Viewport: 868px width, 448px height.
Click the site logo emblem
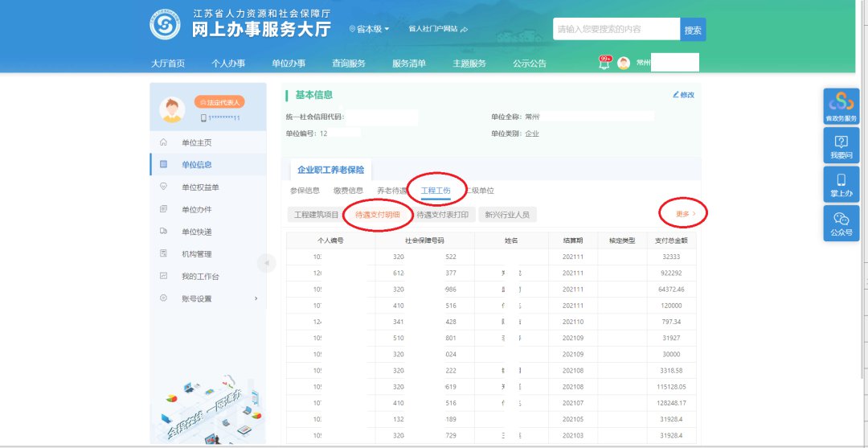click(x=166, y=25)
